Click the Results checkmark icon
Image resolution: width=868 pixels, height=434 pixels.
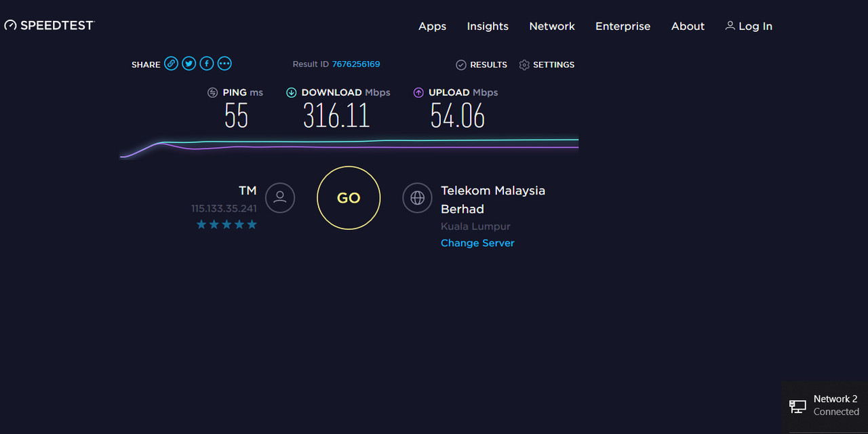tap(461, 64)
